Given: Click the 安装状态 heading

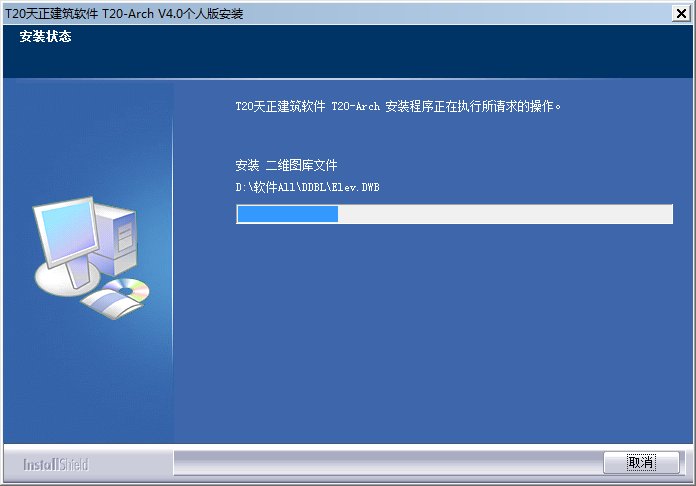Looking at the screenshot, I should (45, 36).
